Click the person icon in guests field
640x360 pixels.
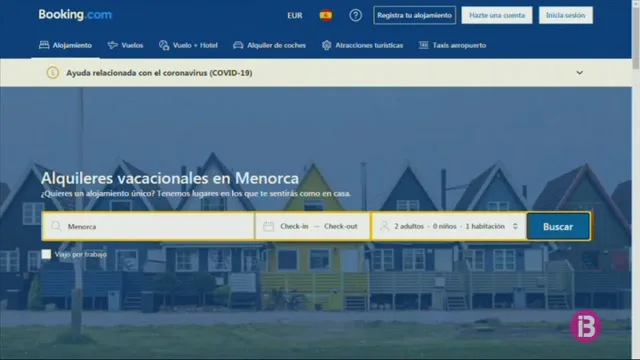384,226
